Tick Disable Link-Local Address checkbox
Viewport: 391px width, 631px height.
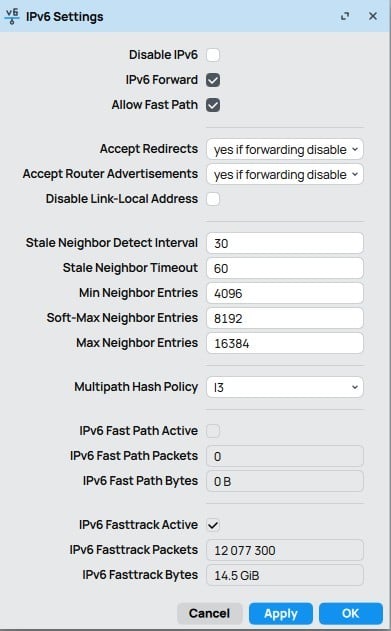point(213,199)
